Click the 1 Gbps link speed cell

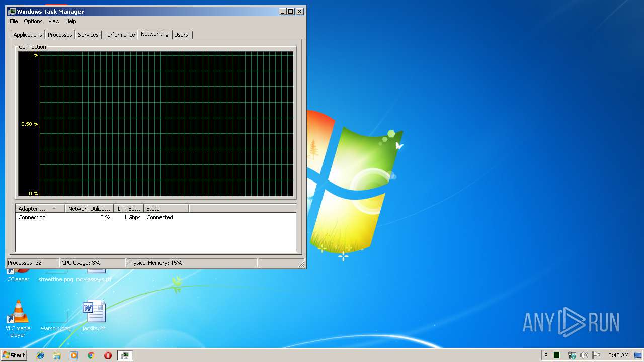(132, 217)
